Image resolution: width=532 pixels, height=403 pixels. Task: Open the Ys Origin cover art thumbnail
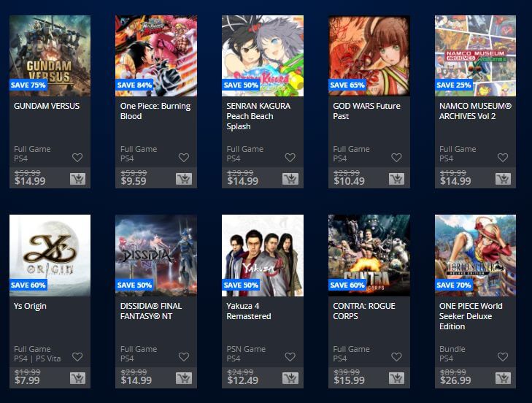pos(50,256)
